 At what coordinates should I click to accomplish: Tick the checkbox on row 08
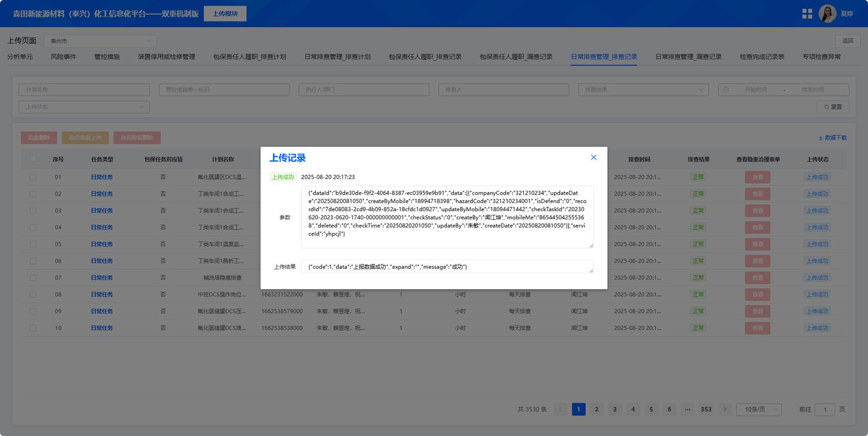pyautogui.click(x=33, y=294)
